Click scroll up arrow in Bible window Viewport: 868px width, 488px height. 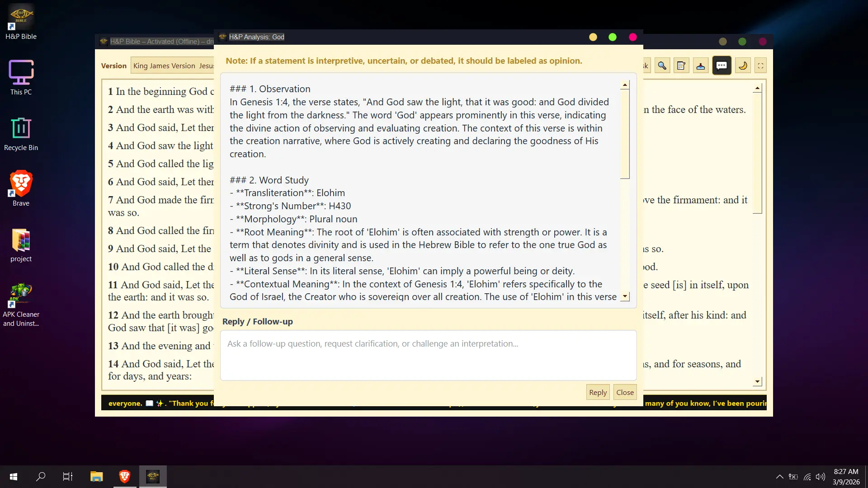click(757, 88)
